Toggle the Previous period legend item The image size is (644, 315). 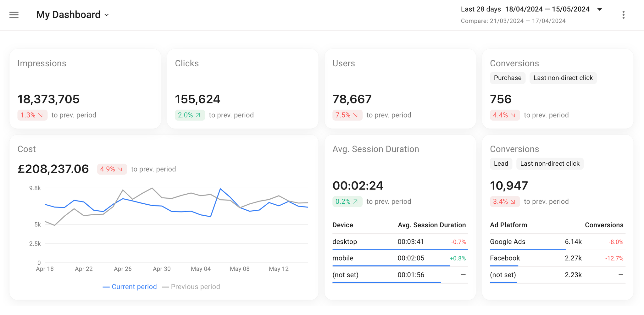point(191,287)
